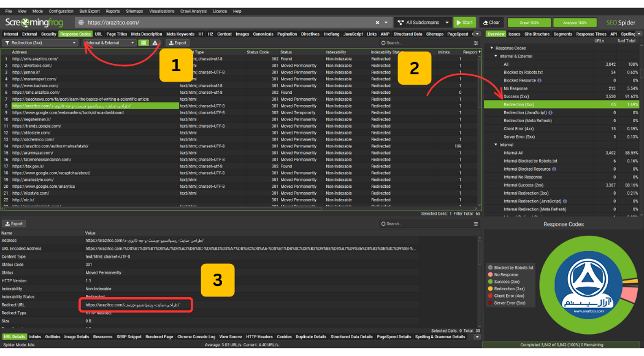644x356 pixels.
Task: Click the globe icon in URL bar
Action: 82,23
